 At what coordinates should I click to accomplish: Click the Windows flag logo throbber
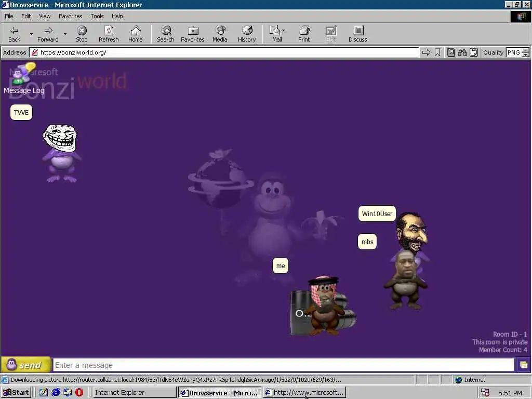pos(521,17)
